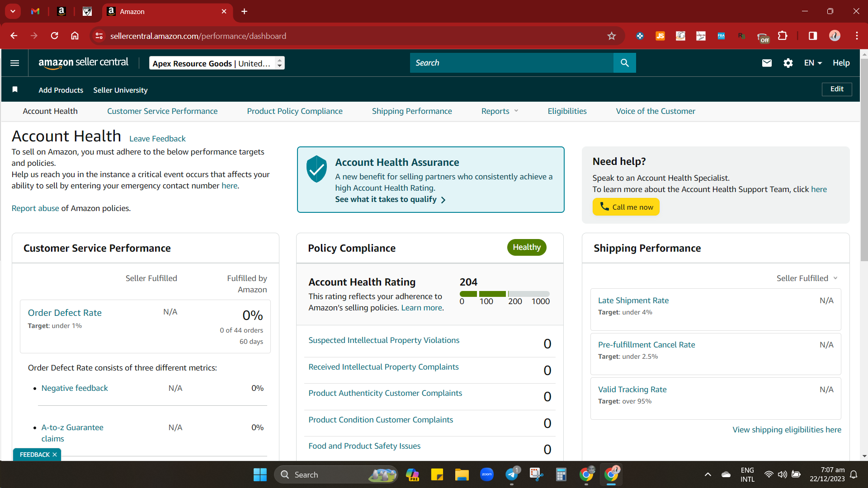Open the Windows Start menu

coord(260,474)
